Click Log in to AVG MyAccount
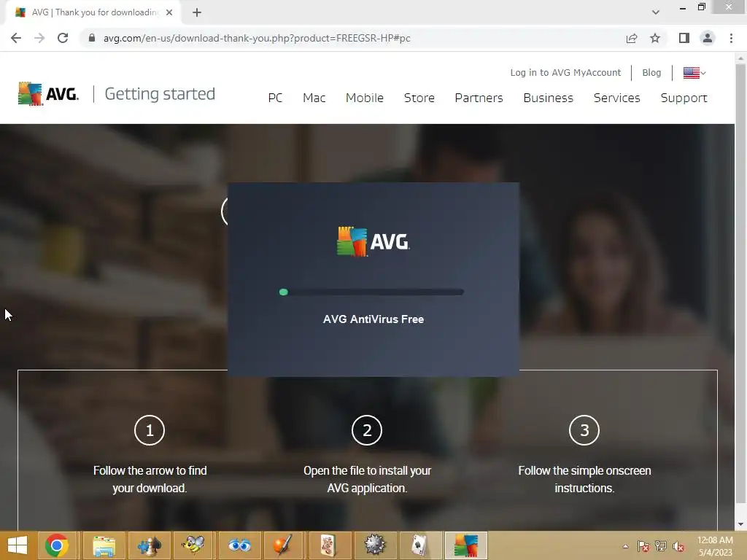Screen dimensions: 747x560 (x=565, y=73)
